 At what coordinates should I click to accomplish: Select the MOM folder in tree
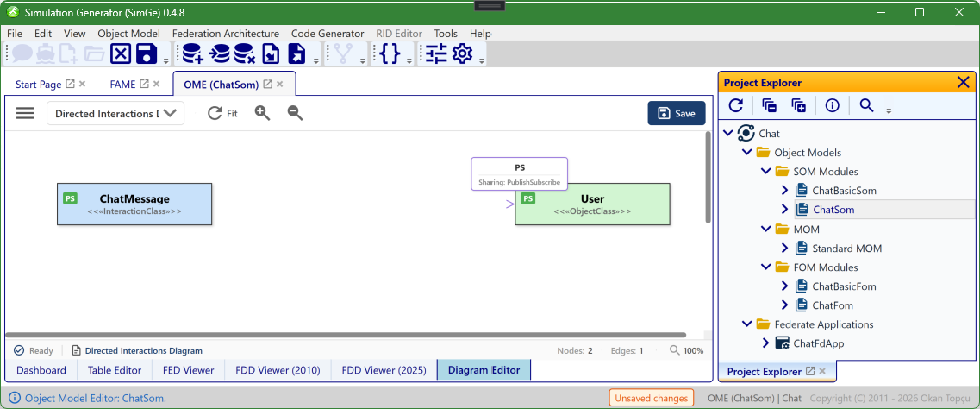coord(806,229)
